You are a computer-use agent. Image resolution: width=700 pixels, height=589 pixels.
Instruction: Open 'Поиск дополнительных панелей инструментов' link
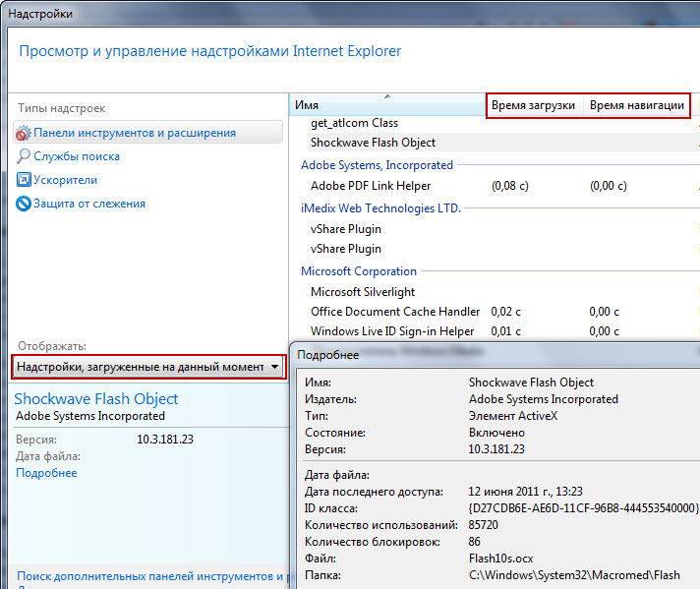(x=151, y=576)
